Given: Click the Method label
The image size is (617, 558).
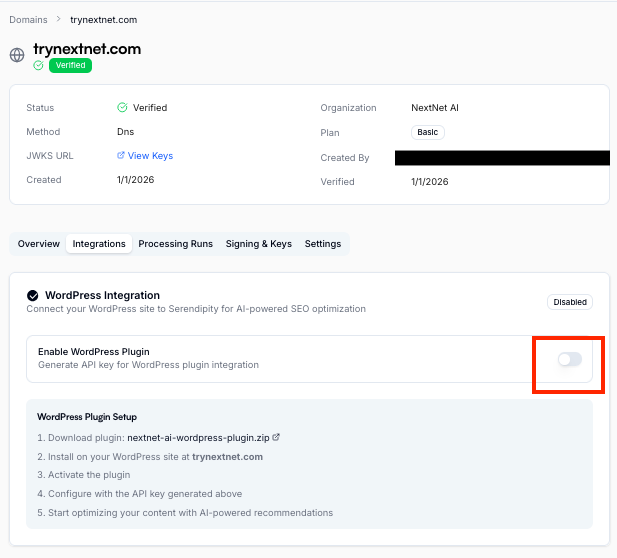Looking at the screenshot, I should [x=43, y=132].
